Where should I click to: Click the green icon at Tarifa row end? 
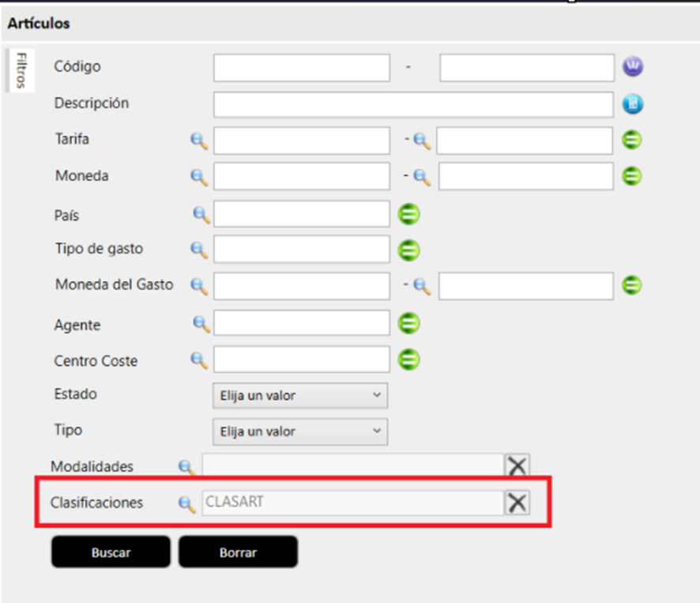632,140
